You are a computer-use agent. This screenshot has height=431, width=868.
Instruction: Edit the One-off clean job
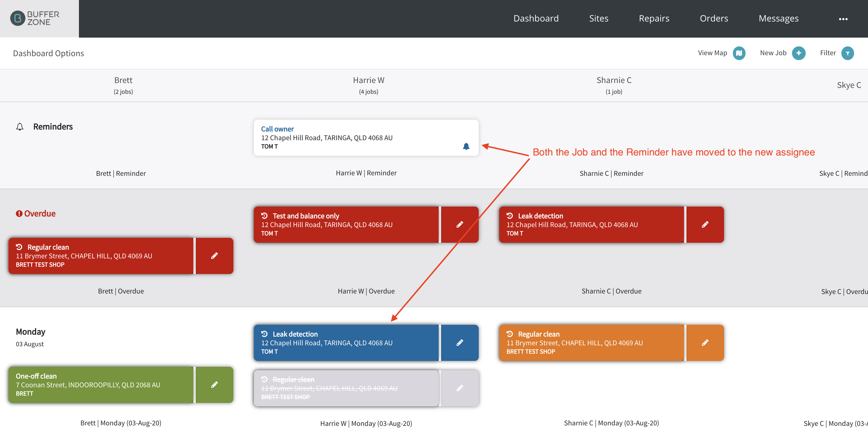click(x=214, y=385)
